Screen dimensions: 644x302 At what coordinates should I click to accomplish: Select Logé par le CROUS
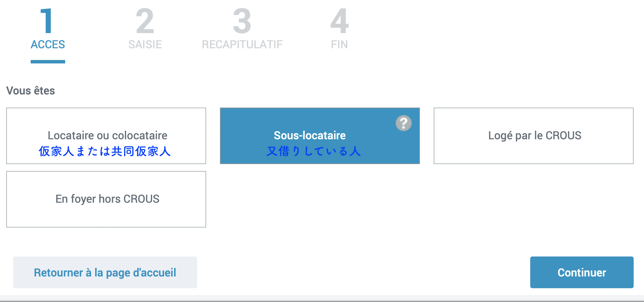click(534, 136)
